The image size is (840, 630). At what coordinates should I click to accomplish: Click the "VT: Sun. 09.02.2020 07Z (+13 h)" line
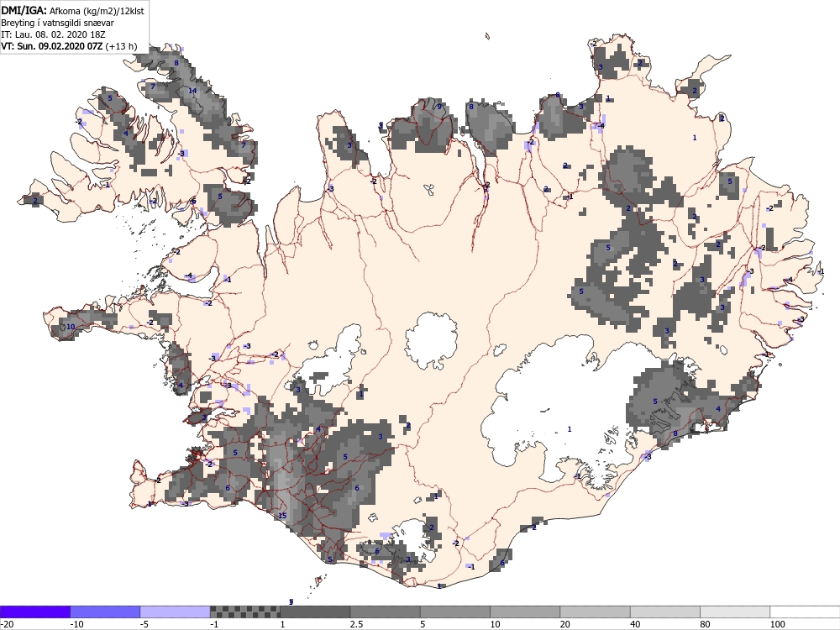[x=69, y=46]
